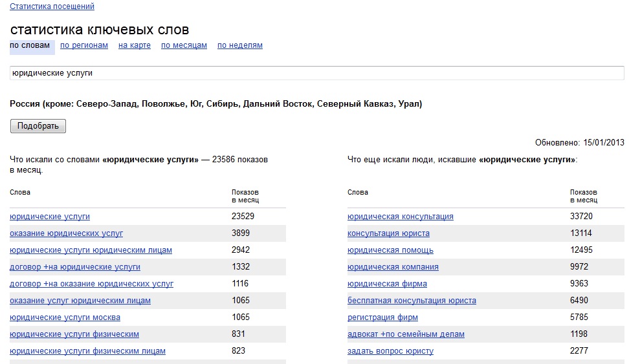The image size is (629, 364).
Task: Open регистрация фирм link
Action: click(x=382, y=317)
